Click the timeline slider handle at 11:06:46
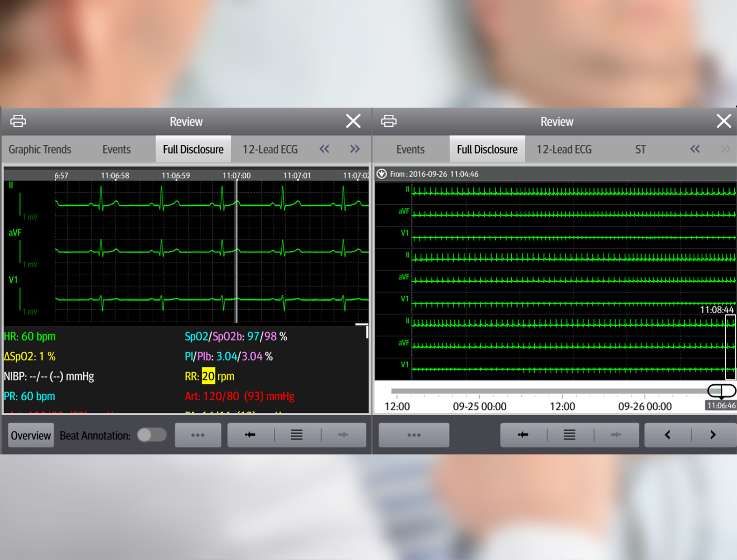This screenshot has width=737, height=560. tap(721, 391)
